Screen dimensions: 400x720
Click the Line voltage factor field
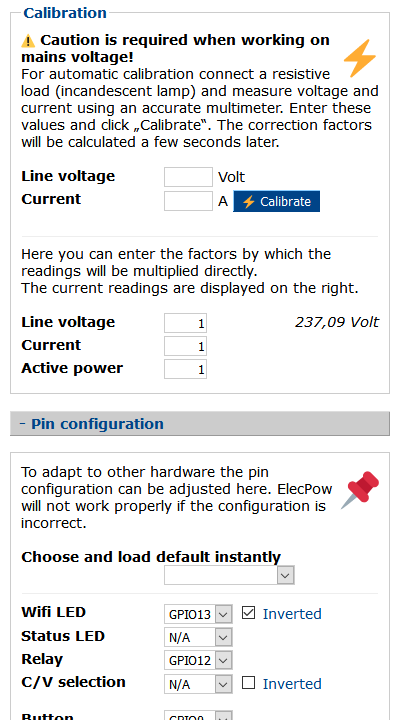186,323
